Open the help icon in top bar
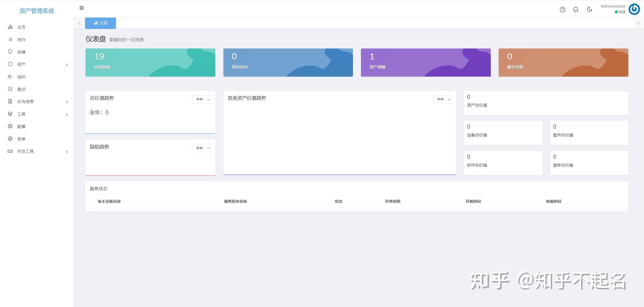This screenshot has width=644, height=307. click(563, 9)
